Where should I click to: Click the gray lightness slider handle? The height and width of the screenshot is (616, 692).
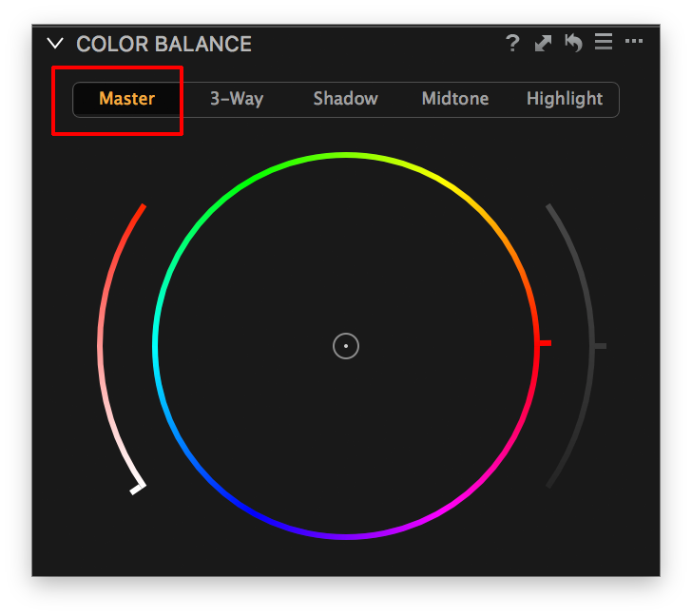click(x=599, y=346)
